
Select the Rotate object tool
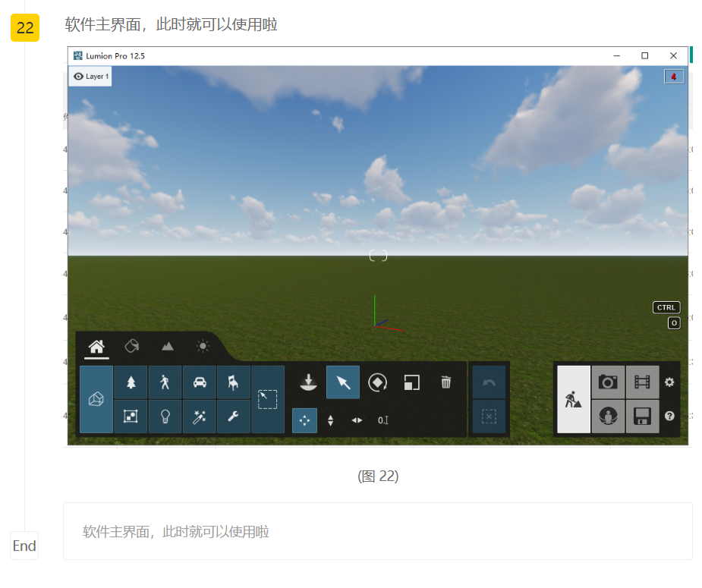[377, 382]
